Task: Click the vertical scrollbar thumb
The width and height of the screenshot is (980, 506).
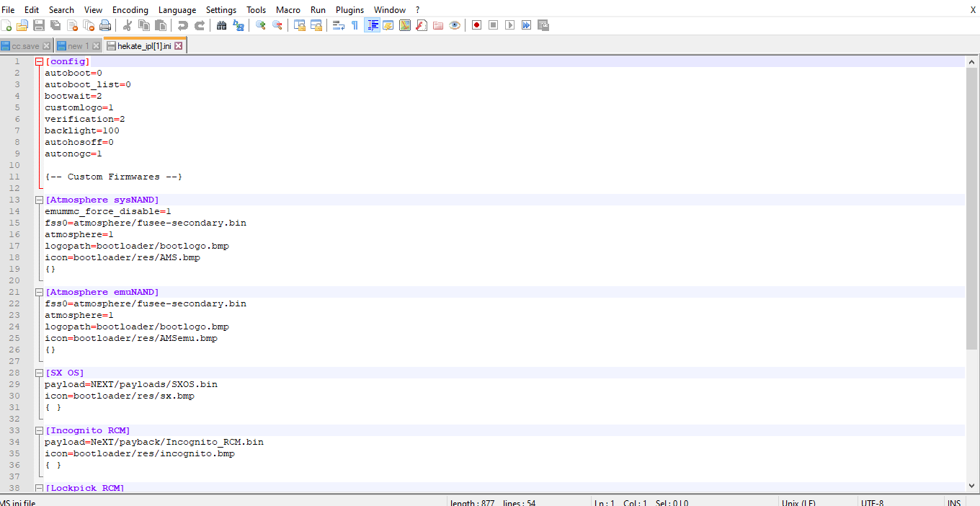Action: (x=973, y=209)
